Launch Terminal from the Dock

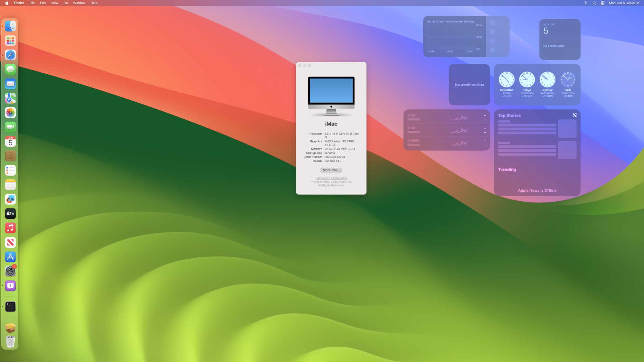[x=10, y=307]
